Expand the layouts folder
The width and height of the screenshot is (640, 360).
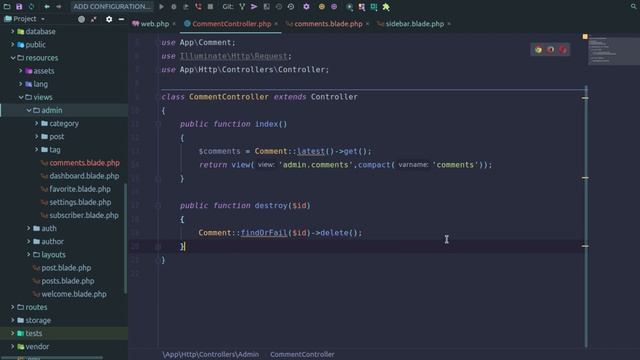(29, 254)
